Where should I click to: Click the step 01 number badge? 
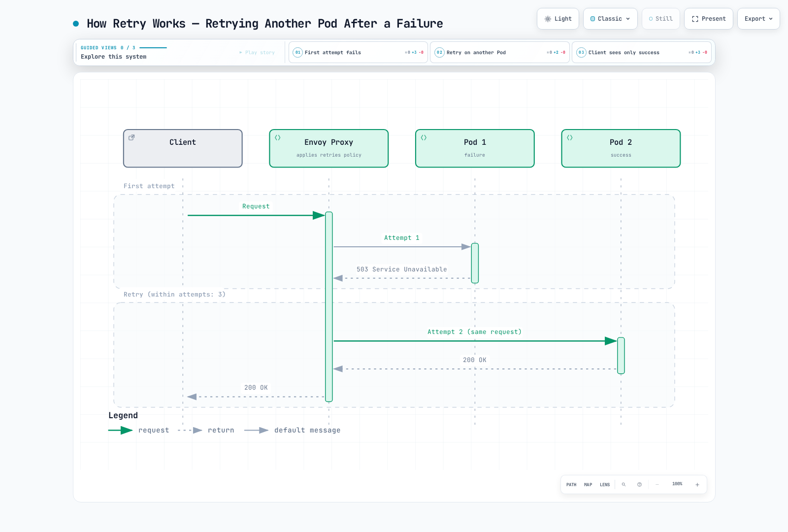(297, 52)
